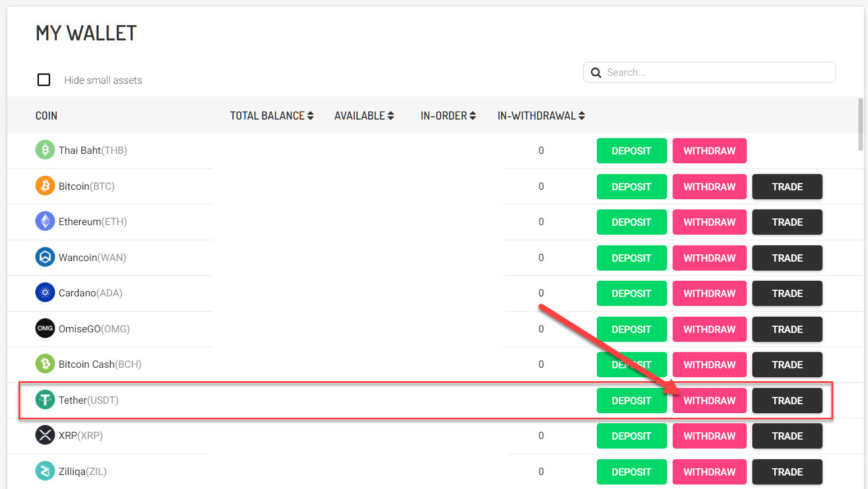Select the Bitcoin(BTC) coin name

tap(86, 186)
